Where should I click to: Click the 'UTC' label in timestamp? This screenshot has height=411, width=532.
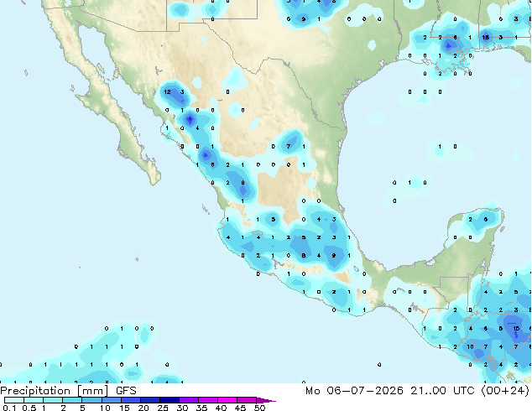(x=464, y=391)
